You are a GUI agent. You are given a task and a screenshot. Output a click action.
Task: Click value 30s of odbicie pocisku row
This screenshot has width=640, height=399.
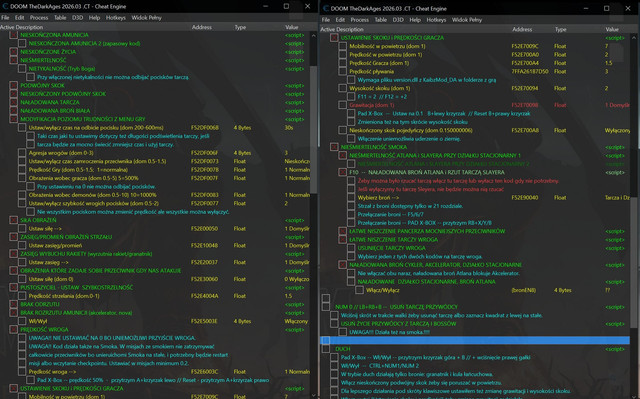[x=289, y=128]
